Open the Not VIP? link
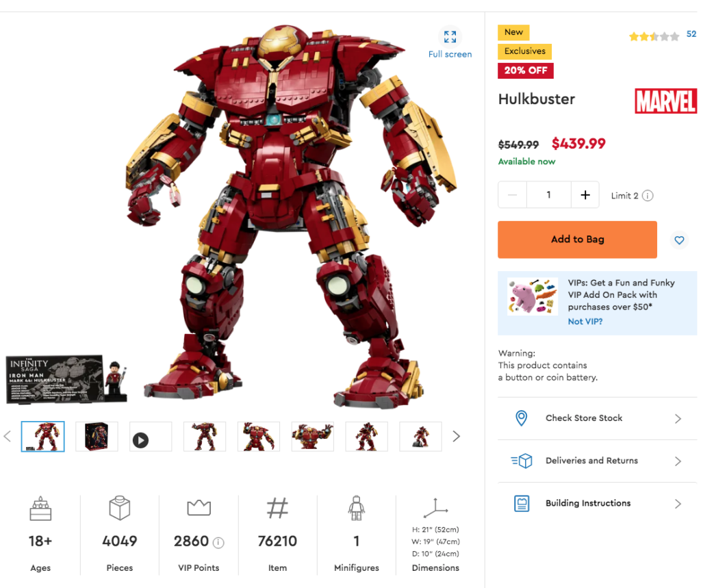The image size is (701, 588). (x=585, y=321)
